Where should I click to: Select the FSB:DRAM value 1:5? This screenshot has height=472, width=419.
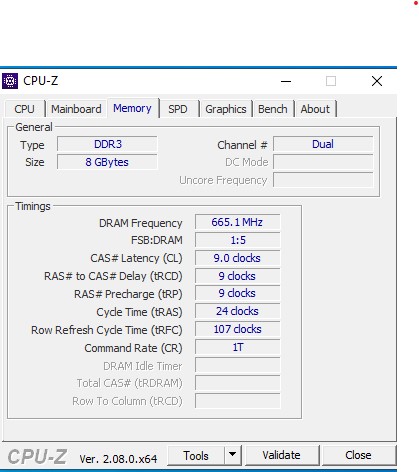coord(237,240)
